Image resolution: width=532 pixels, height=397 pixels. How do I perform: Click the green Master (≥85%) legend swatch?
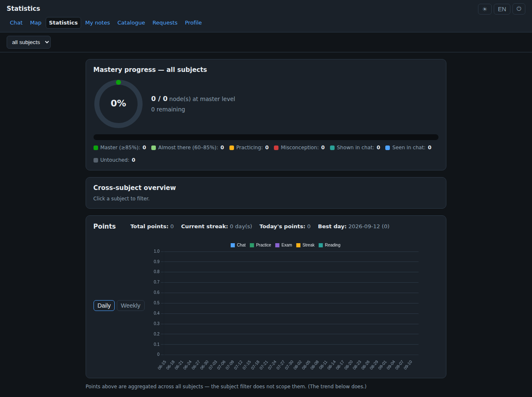pyautogui.click(x=96, y=148)
